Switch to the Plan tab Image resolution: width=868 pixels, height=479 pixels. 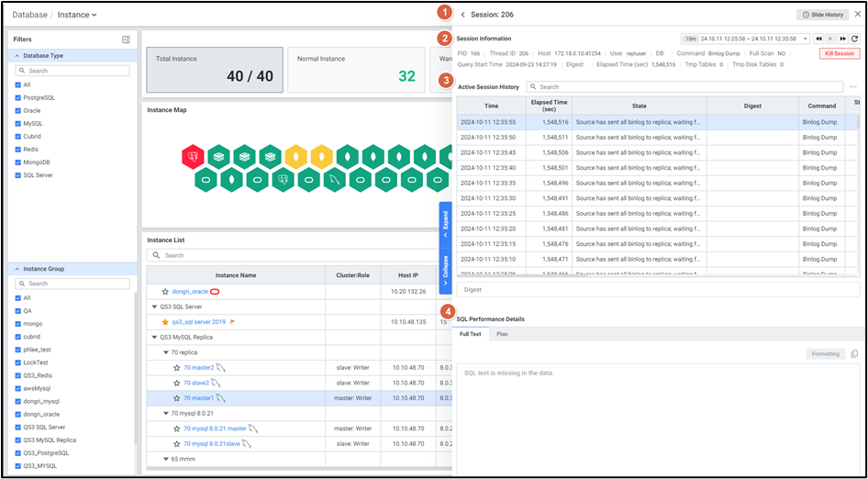[x=502, y=334]
